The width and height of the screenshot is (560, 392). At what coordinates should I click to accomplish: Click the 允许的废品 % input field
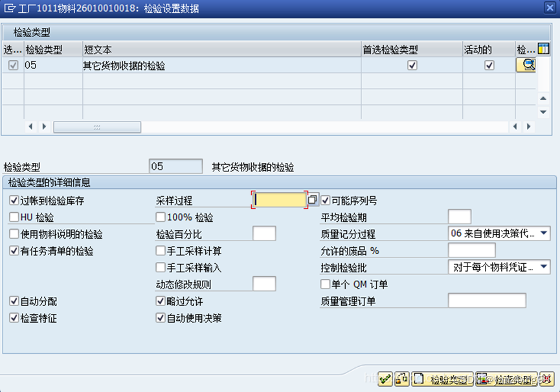click(x=472, y=250)
